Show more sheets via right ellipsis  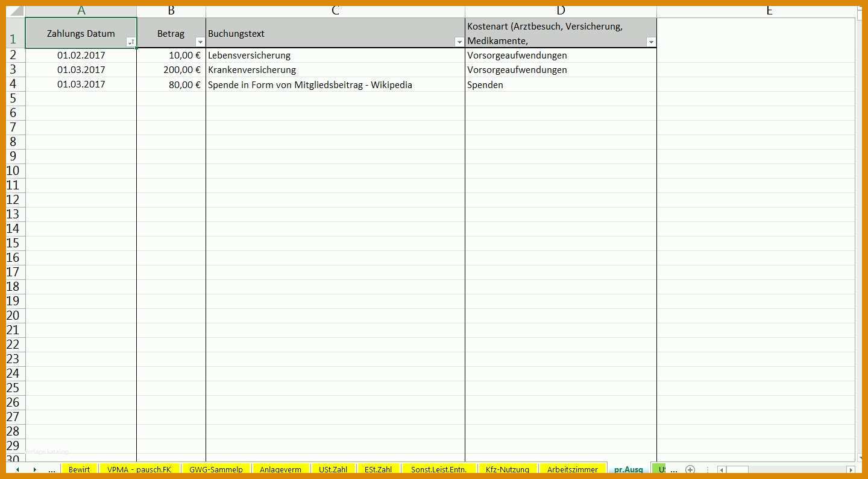click(674, 469)
